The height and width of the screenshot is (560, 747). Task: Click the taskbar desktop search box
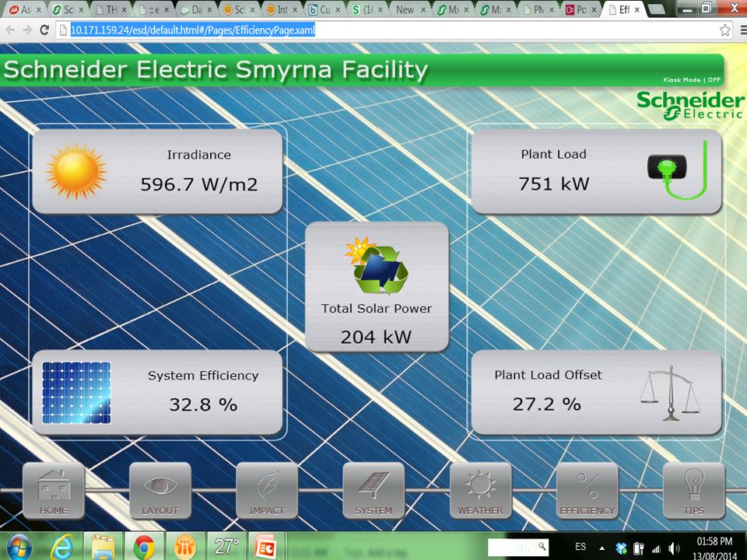[x=518, y=547]
